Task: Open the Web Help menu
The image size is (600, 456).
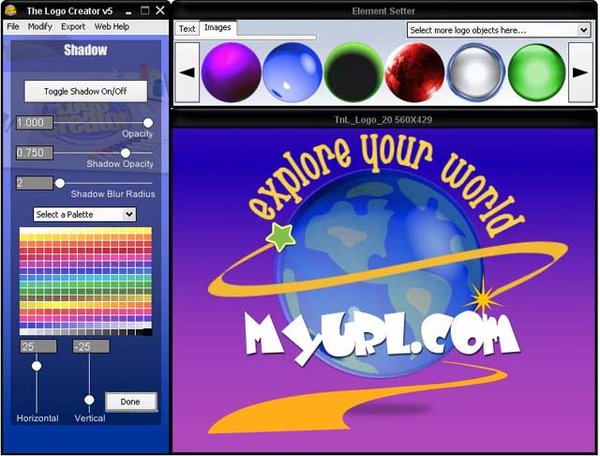Action: pos(112,26)
